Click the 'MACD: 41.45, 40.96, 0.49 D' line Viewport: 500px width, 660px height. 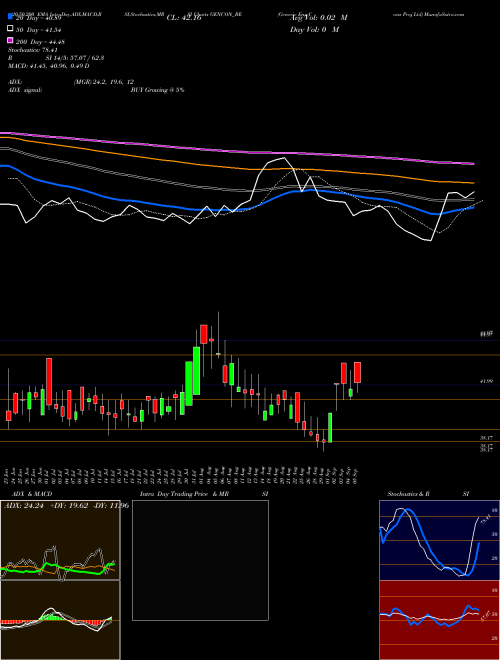pyautogui.click(x=48, y=66)
